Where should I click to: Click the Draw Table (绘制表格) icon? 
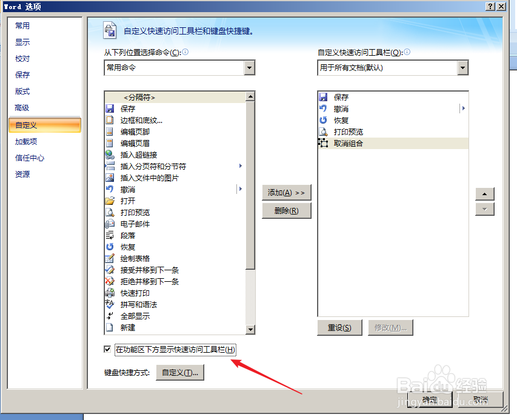(x=110, y=258)
